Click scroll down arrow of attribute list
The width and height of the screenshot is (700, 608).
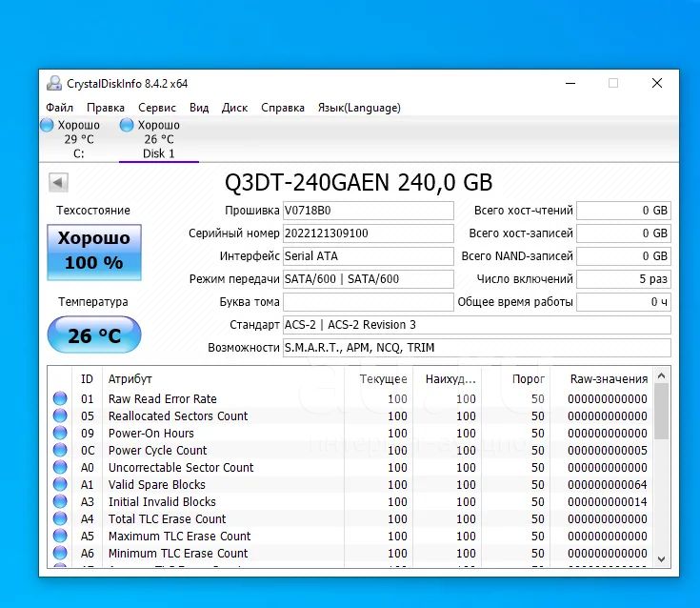point(662,559)
